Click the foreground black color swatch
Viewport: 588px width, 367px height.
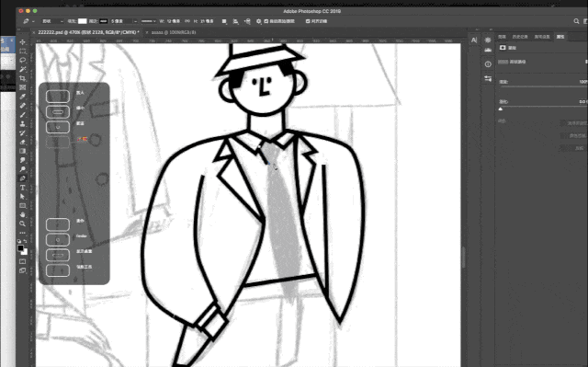[x=20, y=248]
